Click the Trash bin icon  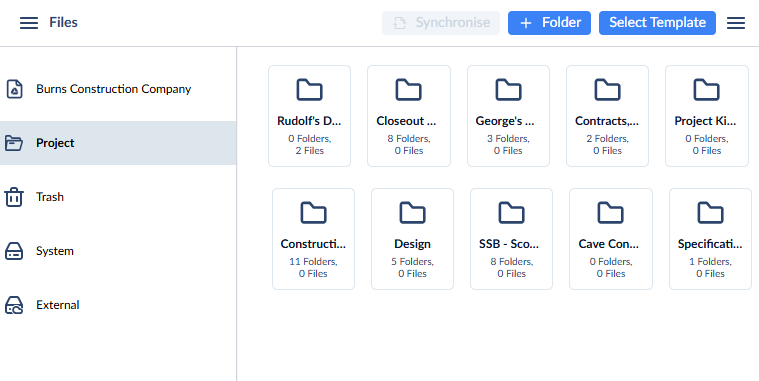pos(14,197)
